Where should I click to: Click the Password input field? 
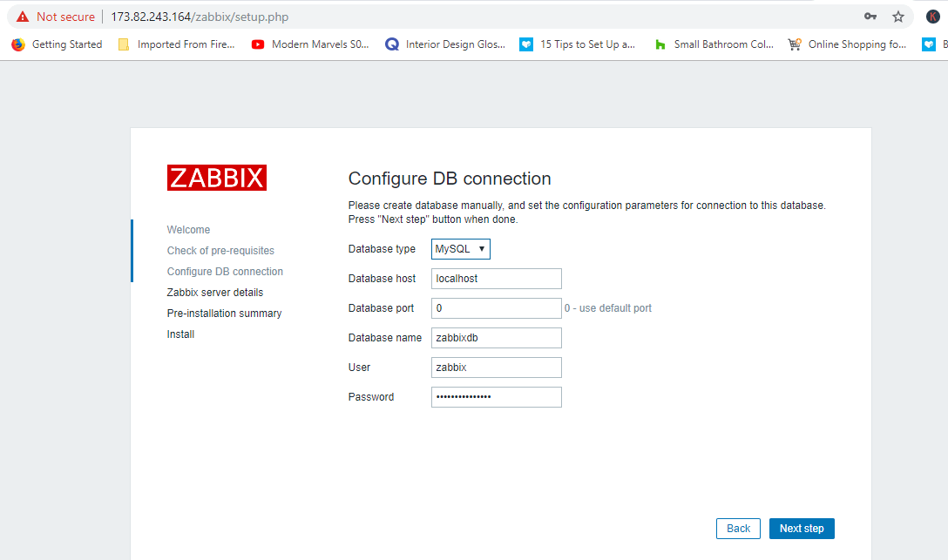(497, 397)
